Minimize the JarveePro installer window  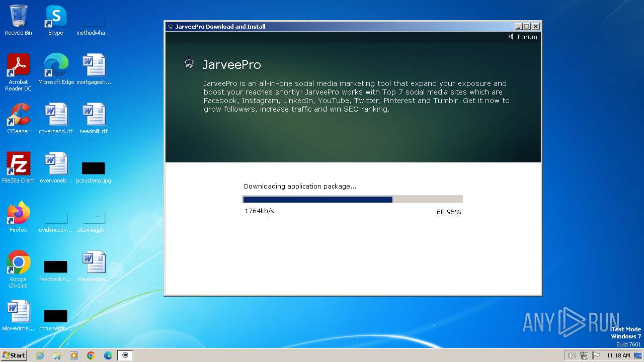click(x=519, y=27)
